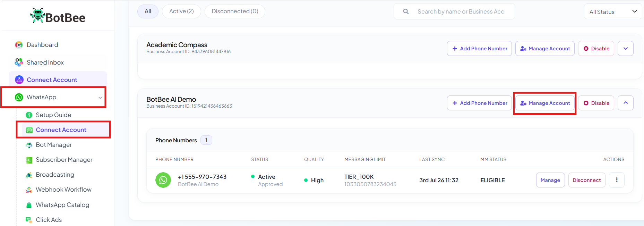Manage Account for Academic Compass
The width and height of the screenshot is (644, 226).
tap(545, 49)
